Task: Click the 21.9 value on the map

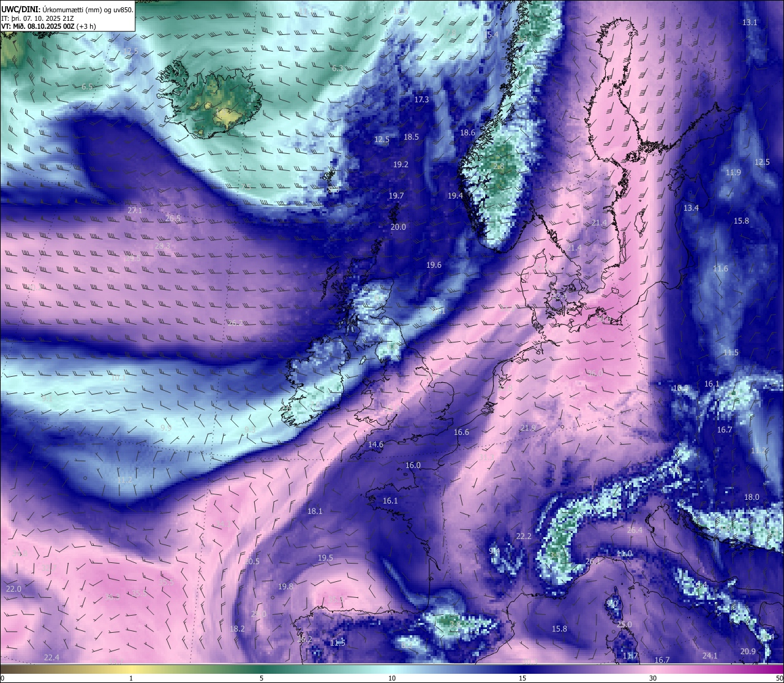Action: pyautogui.click(x=527, y=428)
